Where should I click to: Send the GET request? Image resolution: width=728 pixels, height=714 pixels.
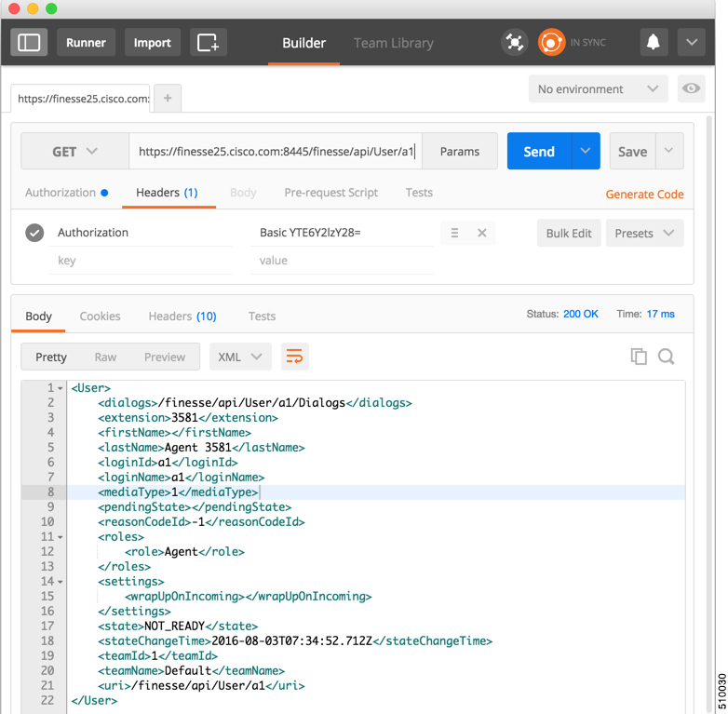point(540,151)
